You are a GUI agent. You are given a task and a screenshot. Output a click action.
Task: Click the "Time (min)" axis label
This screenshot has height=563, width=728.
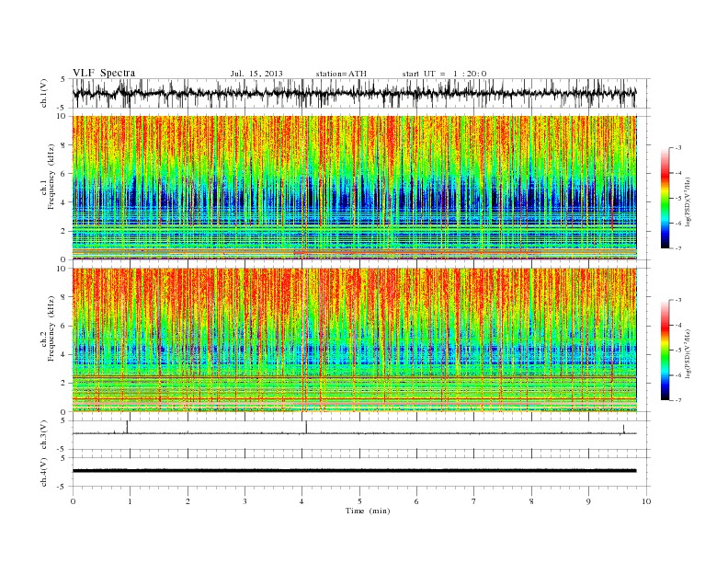click(368, 511)
